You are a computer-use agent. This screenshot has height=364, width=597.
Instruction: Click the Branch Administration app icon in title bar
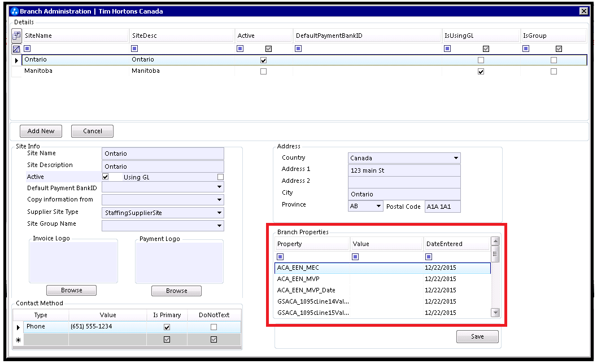click(15, 11)
